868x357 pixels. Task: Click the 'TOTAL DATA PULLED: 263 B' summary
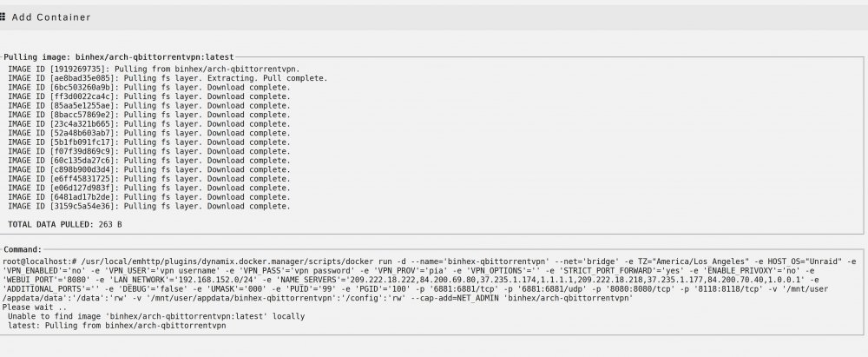65,224
